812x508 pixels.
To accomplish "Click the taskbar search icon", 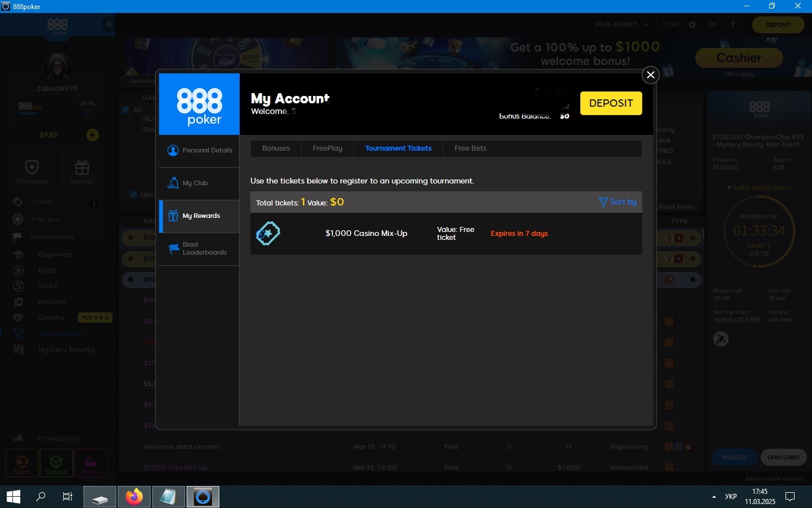I will tap(41, 497).
